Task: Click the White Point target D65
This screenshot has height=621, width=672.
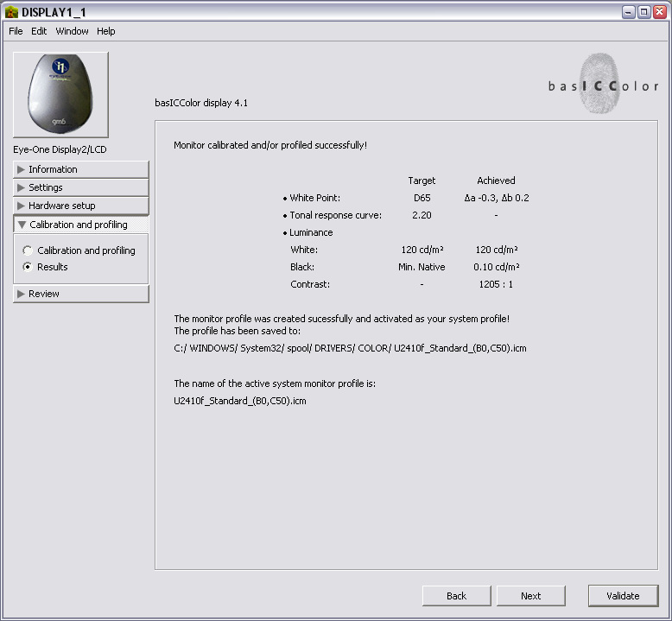Action: pyautogui.click(x=422, y=198)
